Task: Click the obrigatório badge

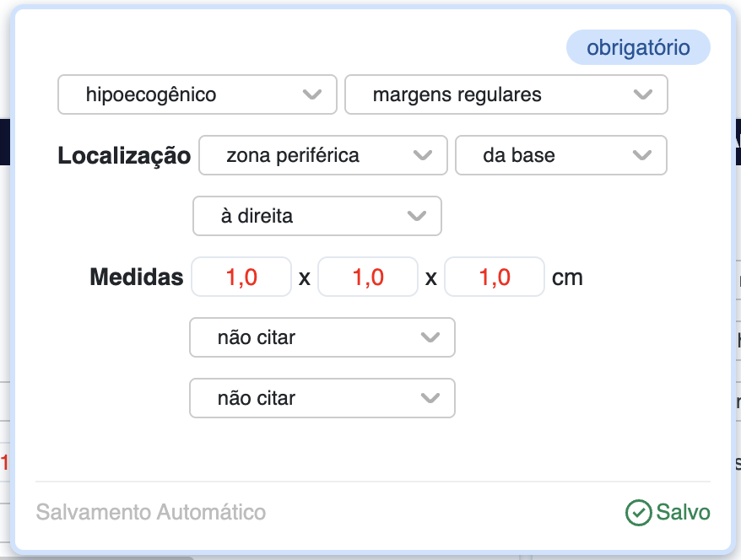Action: tap(638, 48)
